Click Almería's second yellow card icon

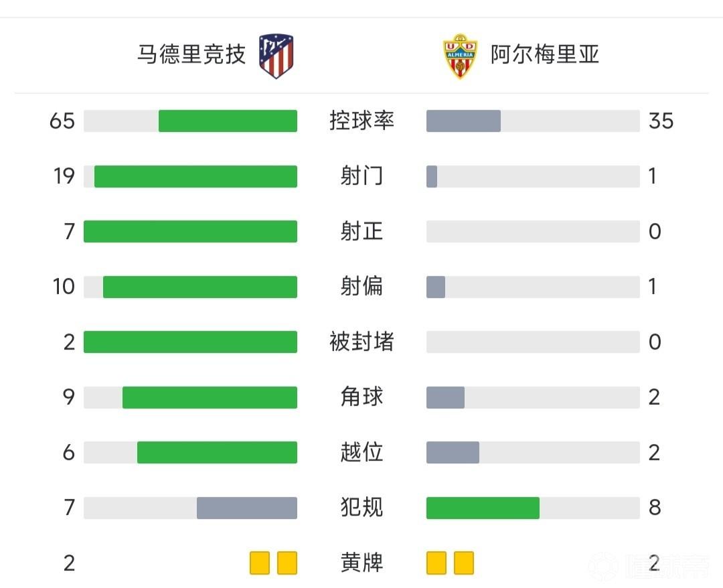pyautogui.click(x=464, y=563)
